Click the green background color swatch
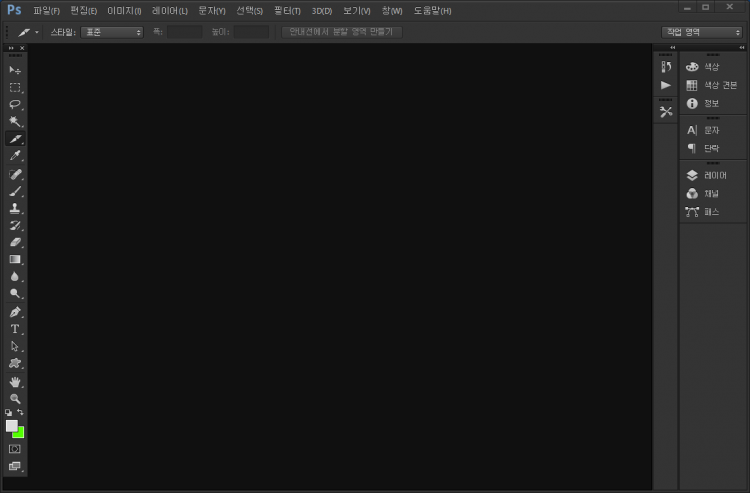Viewport: 750px width, 493px height. pos(21,433)
